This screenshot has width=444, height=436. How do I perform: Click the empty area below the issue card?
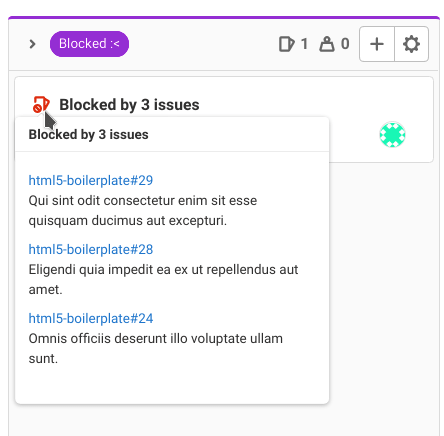383,283
